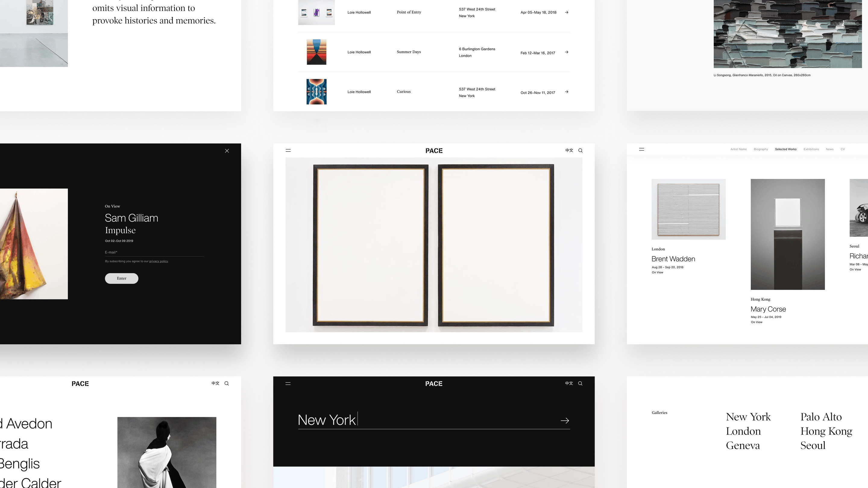868x488 pixels.
Task: Open hamburger menu on black PACE page
Action: click(288, 383)
